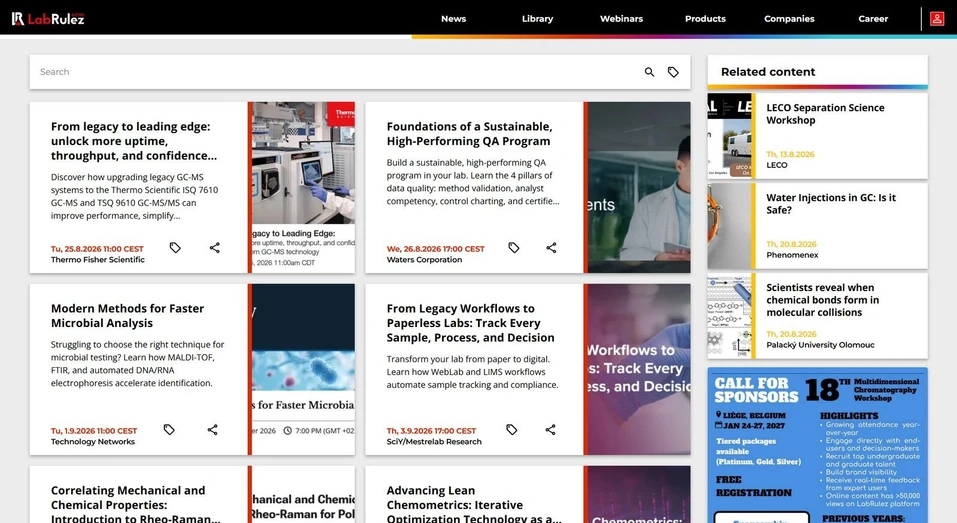Click the Call for Sponsors workshop banner
This screenshot has height=523, width=957.
point(817,445)
